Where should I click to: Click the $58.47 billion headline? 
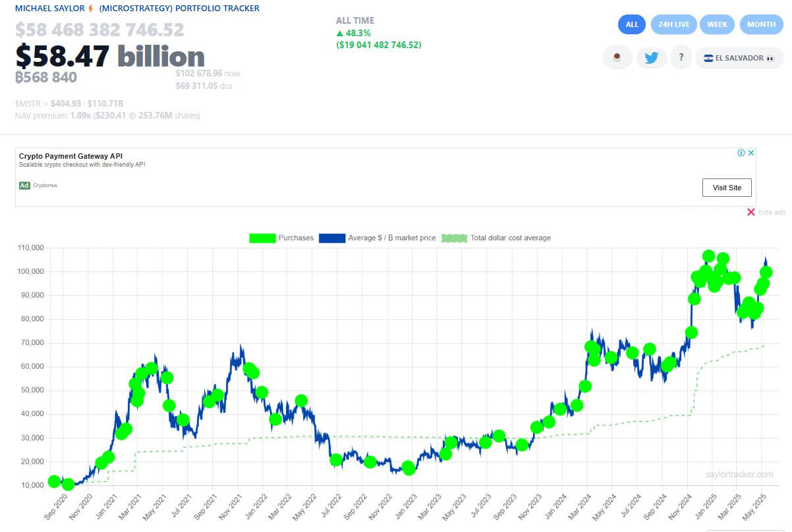(x=110, y=57)
